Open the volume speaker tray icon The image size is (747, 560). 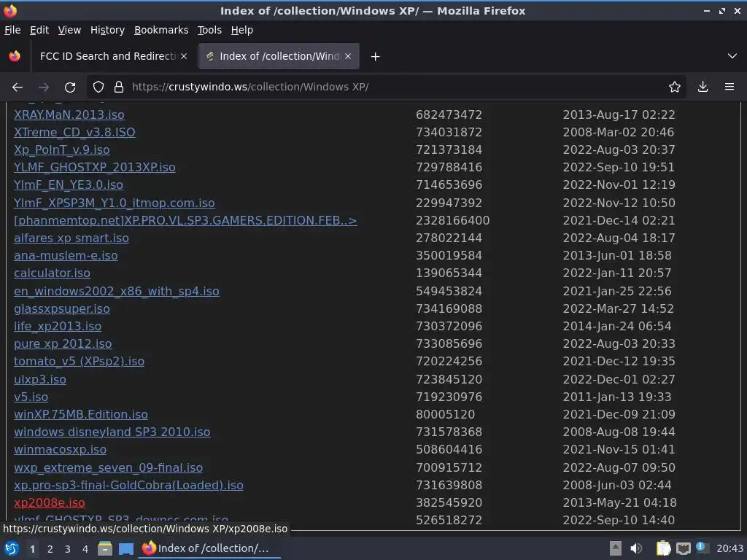click(x=636, y=549)
